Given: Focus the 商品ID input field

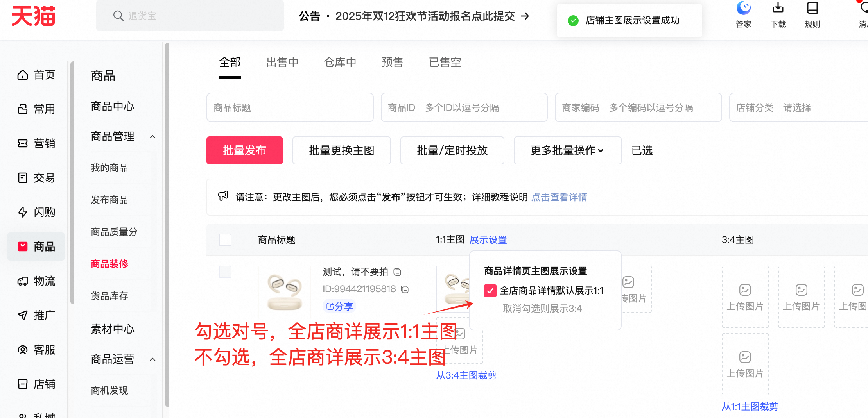Looking at the screenshot, I should point(464,107).
